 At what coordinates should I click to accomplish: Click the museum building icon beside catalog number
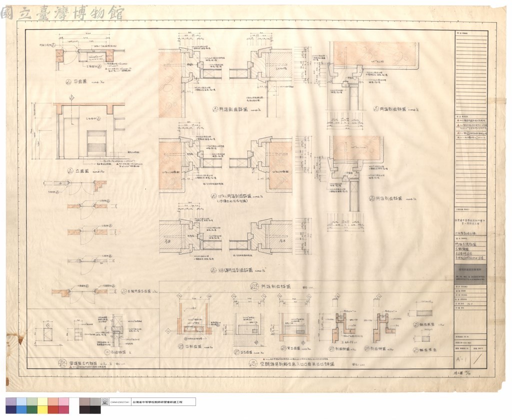tap(105, 402)
